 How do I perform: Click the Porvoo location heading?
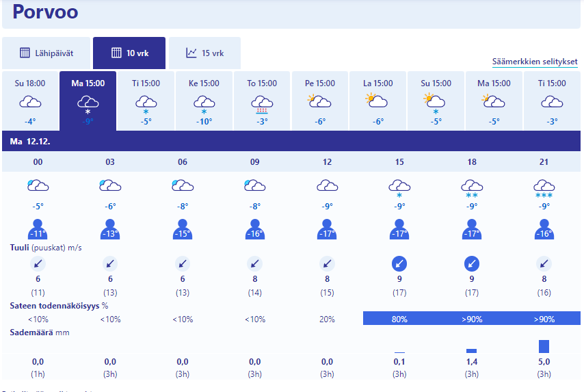coord(45,12)
